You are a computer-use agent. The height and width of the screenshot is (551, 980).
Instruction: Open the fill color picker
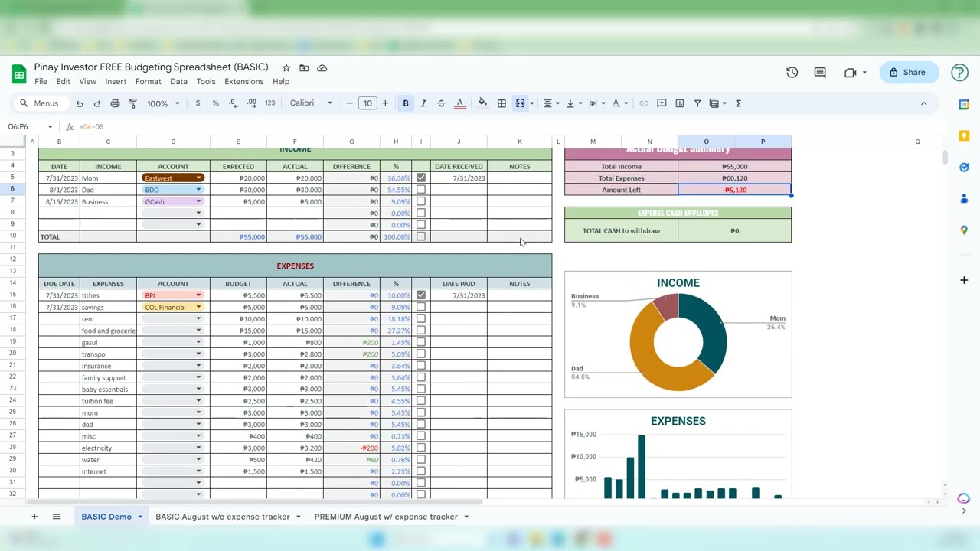coord(482,103)
